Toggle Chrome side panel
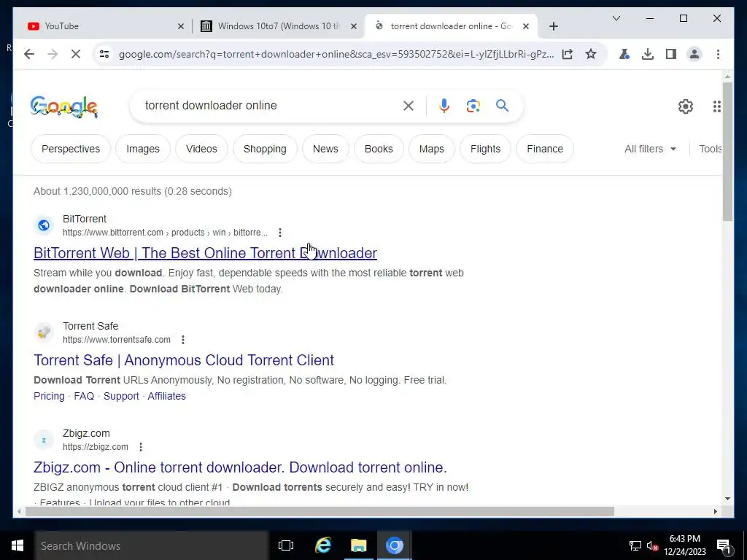 tap(671, 54)
